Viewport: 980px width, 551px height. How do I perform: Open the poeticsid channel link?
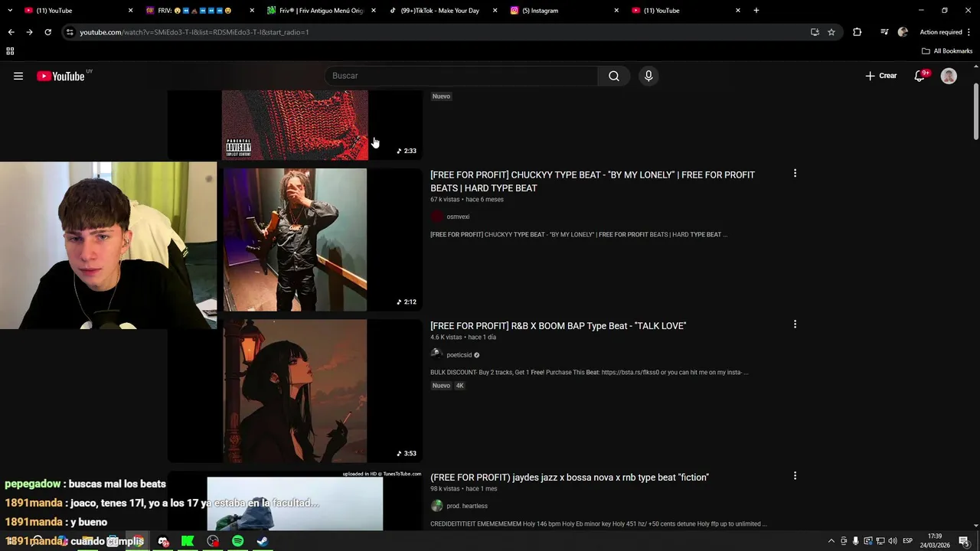click(459, 355)
